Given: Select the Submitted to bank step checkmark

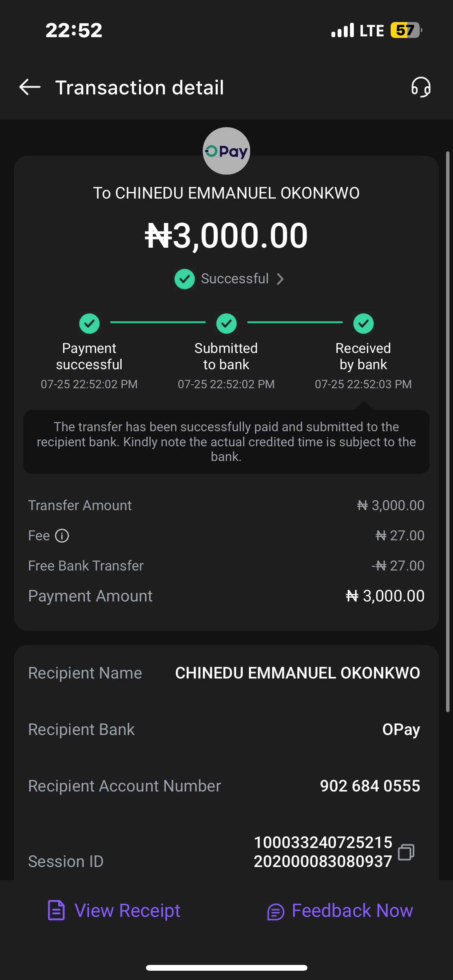Looking at the screenshot, I should (x=226, y=323).
